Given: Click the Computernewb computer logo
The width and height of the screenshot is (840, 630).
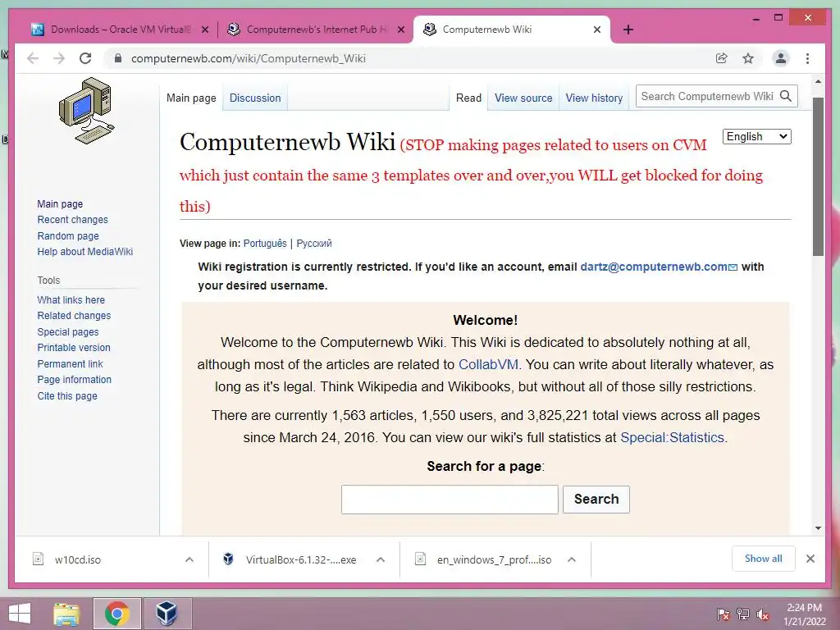Looking at the screenshot, I should [87, 111].
